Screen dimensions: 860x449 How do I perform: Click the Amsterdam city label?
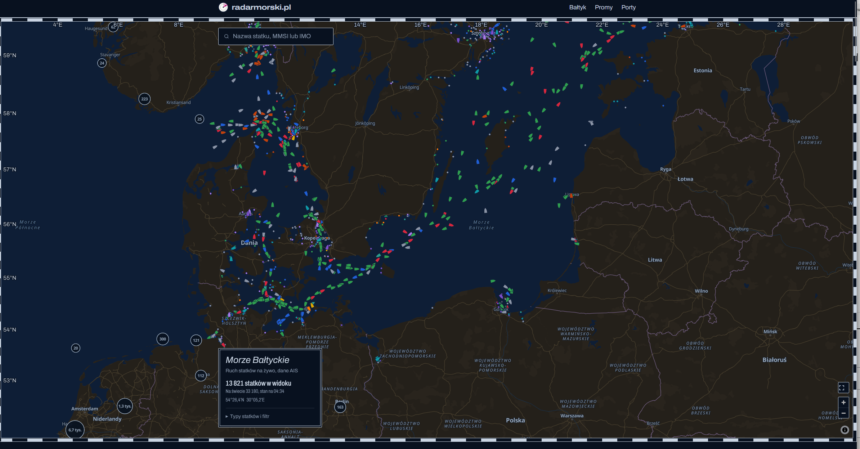point(84,409)
